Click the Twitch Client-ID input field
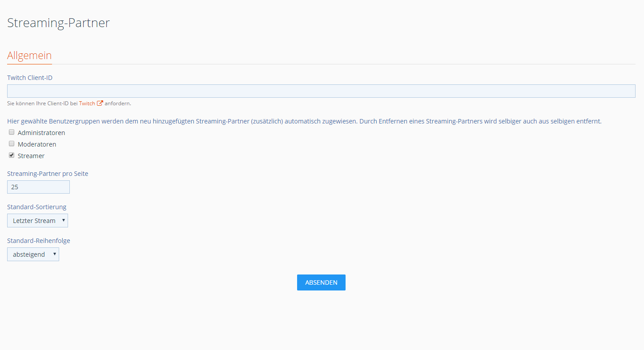The image size is (644, 350). (x=321, y=91)
